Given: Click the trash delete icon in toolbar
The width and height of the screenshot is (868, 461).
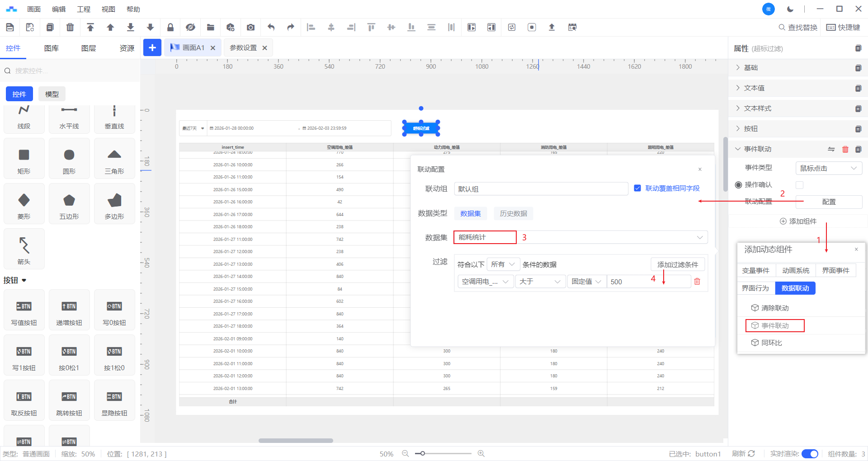Looking at the screenshot, I should [x=70, y=28].
